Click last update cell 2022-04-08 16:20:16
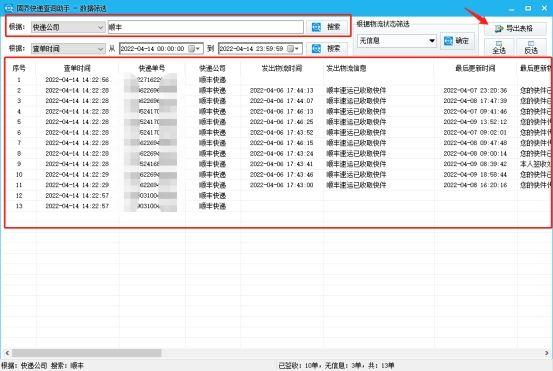The height and width of the screenshot is (371, 553). pyautogui.click(x=475, y=185)
